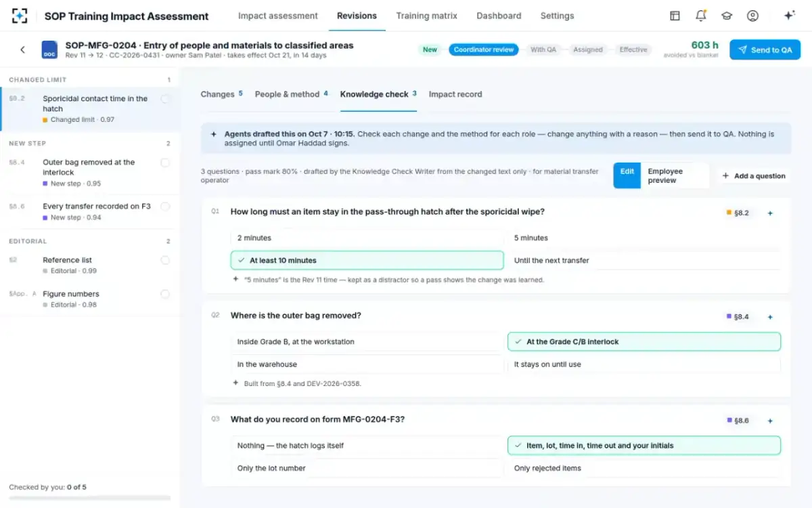Switch to the Knowledge check sub-tab
The width and height of the screenshot is (812, 508).
(x=378, y=94)
